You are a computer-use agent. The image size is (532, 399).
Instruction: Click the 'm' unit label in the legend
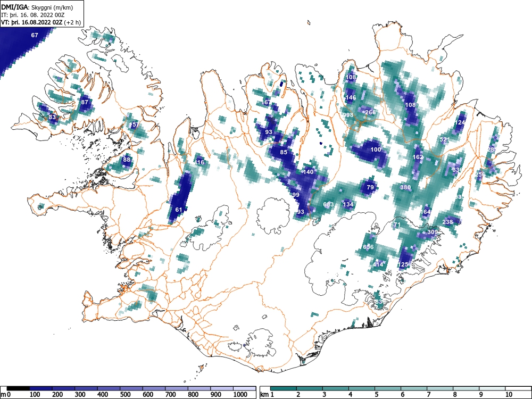3,395
